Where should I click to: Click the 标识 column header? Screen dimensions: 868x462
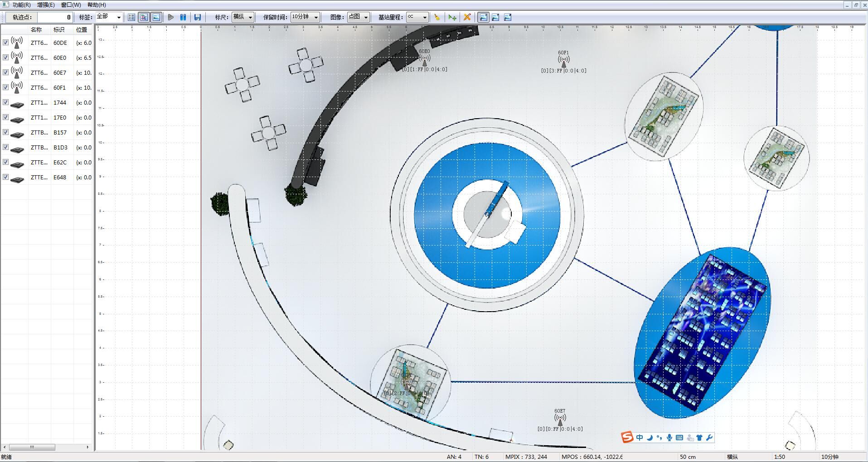tap(59, 30)
